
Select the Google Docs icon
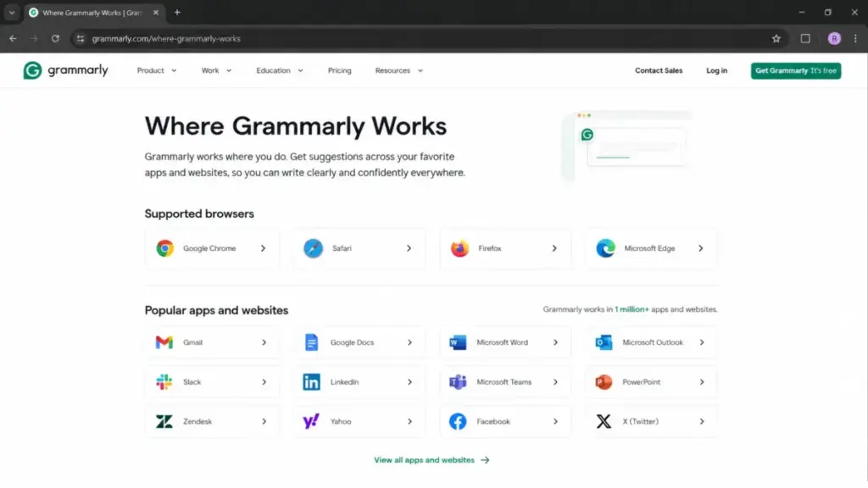(311, 342)
